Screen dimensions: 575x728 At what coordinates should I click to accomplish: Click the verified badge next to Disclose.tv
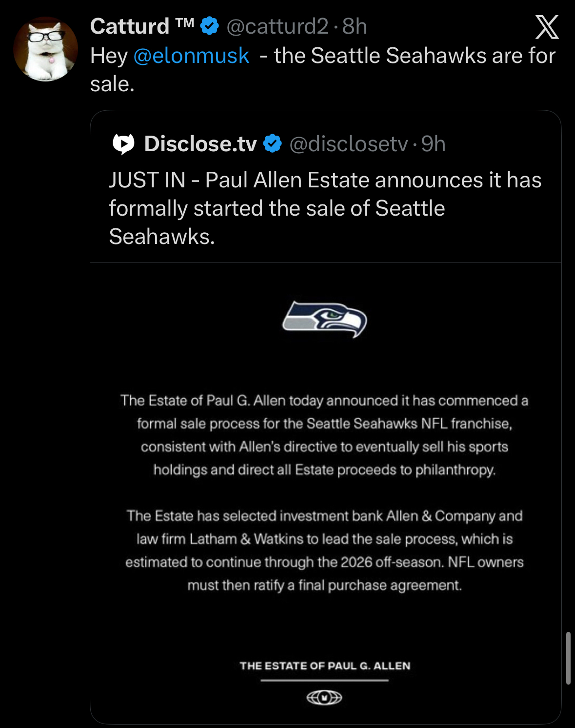272,144
